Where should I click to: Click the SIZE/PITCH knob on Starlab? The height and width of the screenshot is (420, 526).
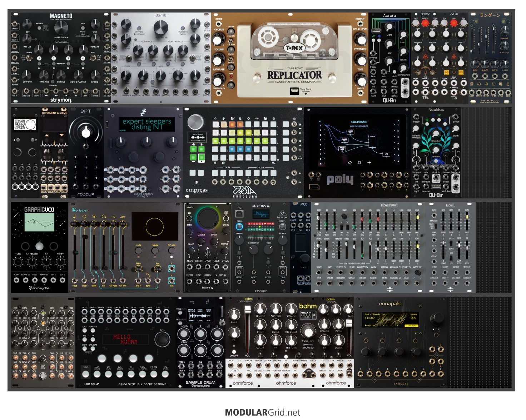161,28
